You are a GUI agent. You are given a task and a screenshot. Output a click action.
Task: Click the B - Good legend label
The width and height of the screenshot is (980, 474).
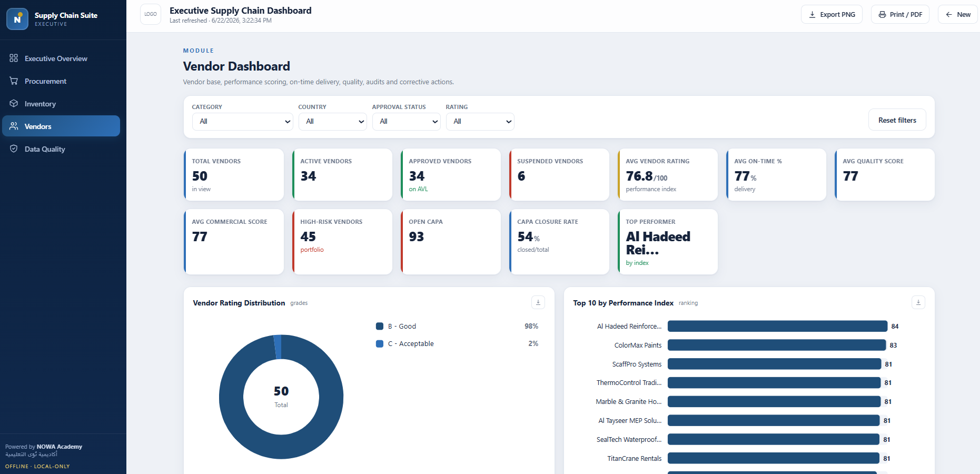click(402, 326)
